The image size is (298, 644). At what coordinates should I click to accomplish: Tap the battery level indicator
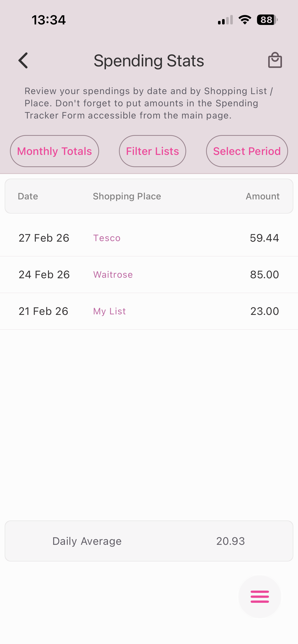point(267,20)
